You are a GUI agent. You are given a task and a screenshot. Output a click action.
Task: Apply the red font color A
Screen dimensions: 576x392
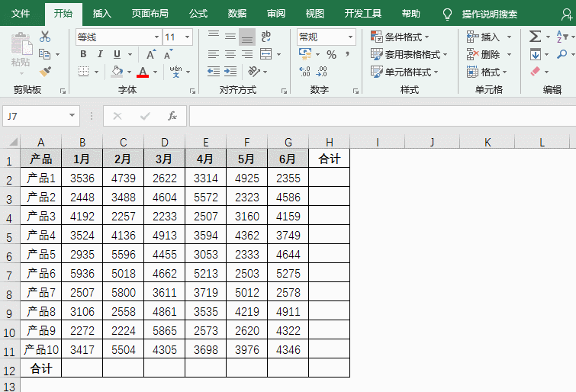143,72
